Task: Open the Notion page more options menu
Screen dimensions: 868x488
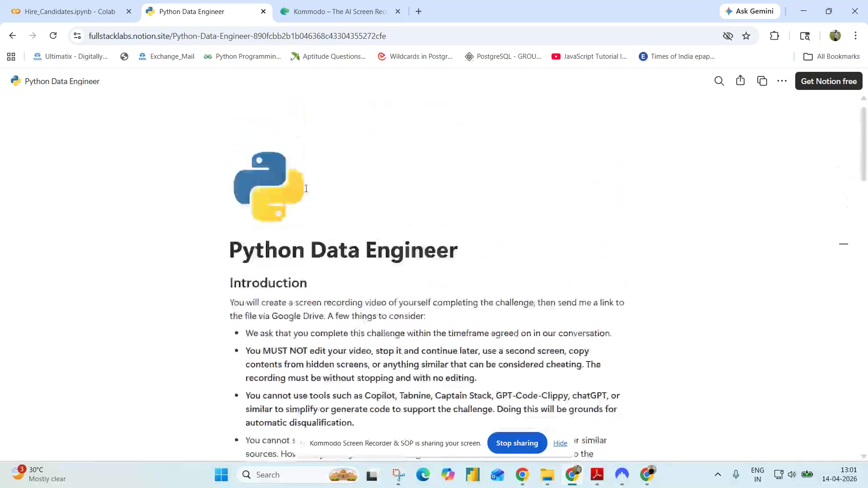Action: click(x=782, y=81)
